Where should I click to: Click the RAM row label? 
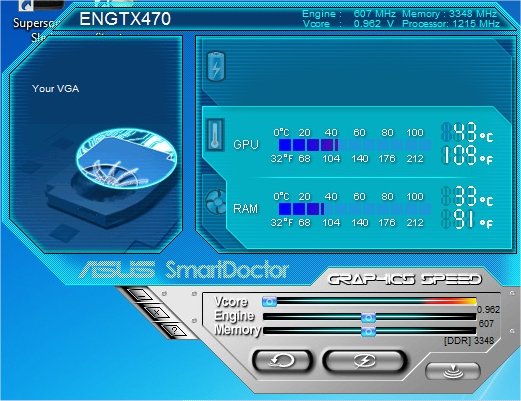[246, 209]
